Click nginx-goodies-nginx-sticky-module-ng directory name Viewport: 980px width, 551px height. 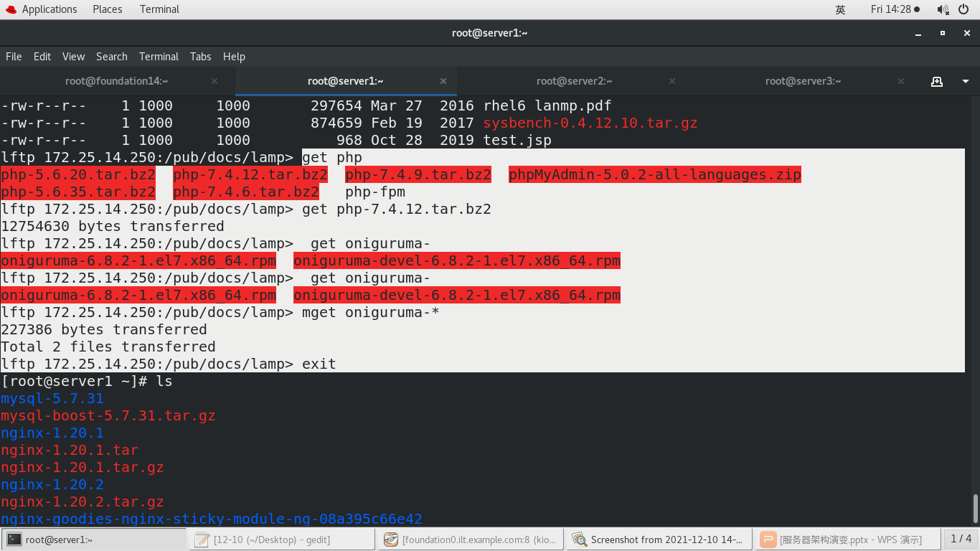212,519
